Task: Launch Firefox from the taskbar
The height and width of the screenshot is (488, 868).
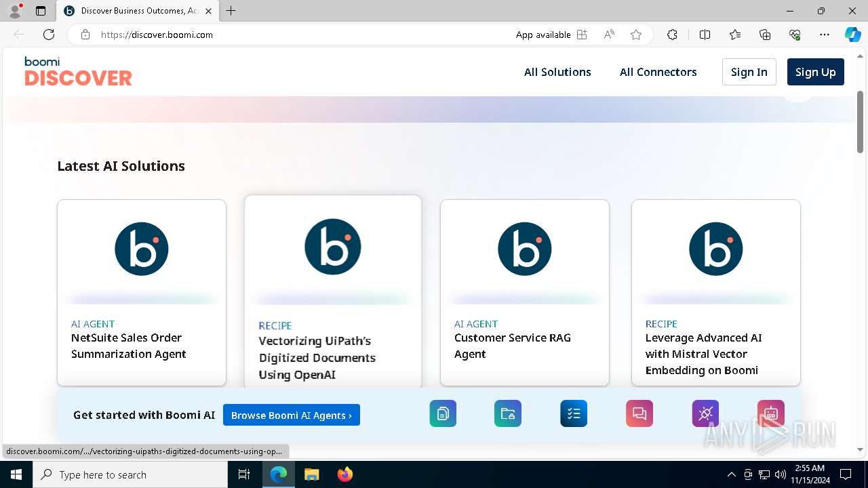Action: click(x=344, y=474)
